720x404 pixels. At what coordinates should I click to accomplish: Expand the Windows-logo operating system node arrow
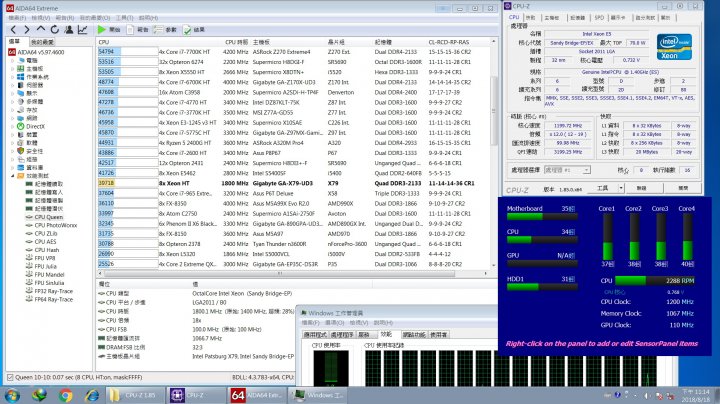click(x=12, y=77)
